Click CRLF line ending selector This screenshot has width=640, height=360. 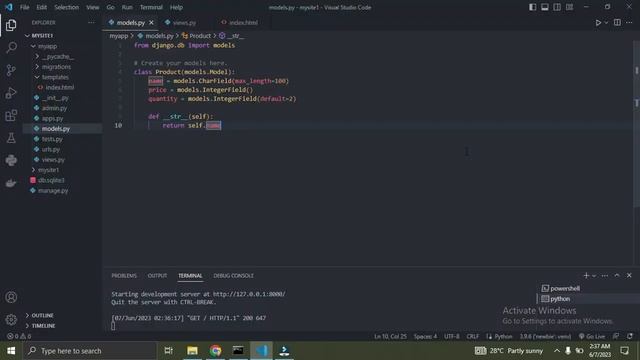point(473,336)
